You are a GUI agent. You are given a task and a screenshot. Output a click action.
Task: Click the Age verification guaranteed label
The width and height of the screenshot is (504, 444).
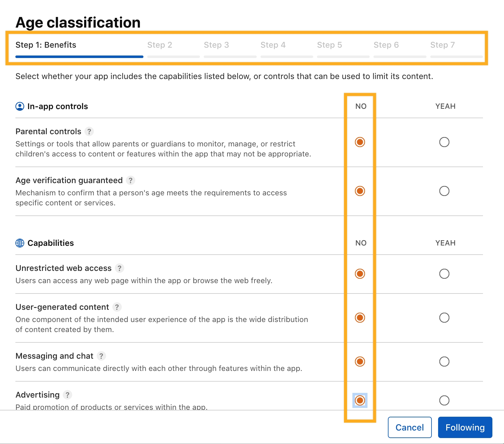point(69,180)
